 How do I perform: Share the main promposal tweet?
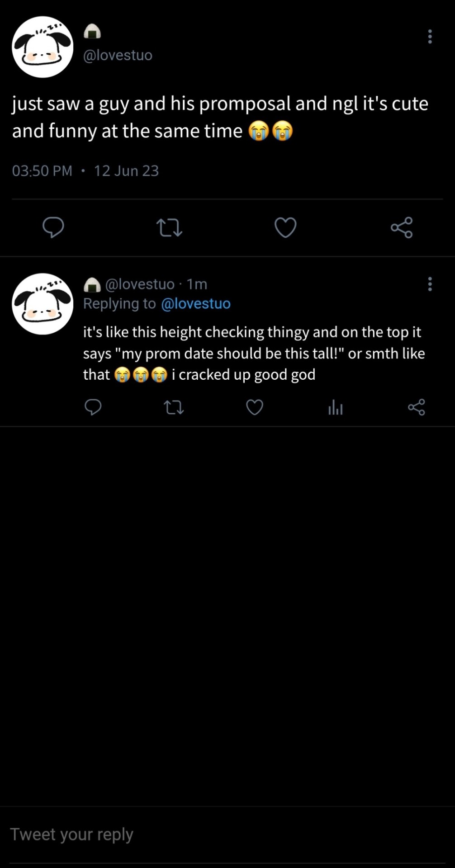pos(402,227)
